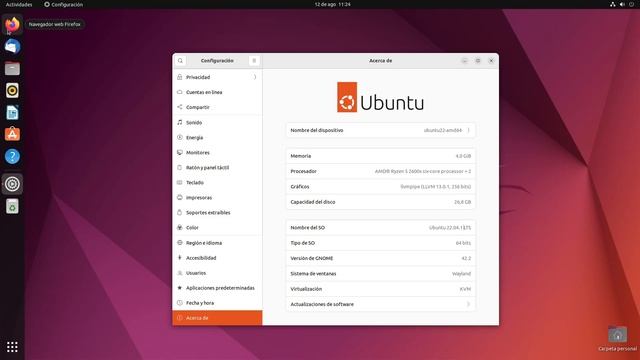The height and width of the screenshot is (360, 640).
Task: Open Ratón y panel táctil
Action: (217, 168)
